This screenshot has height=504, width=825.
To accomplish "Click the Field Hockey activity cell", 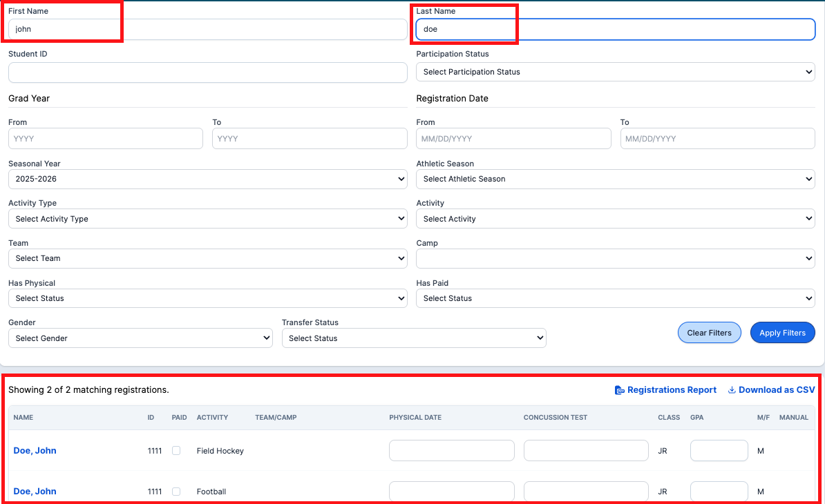I will pos(220,451).
